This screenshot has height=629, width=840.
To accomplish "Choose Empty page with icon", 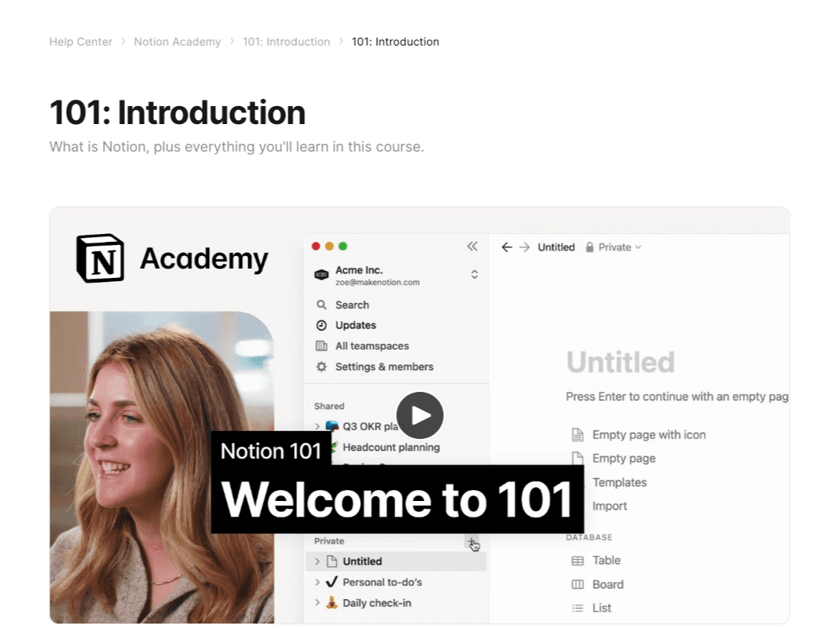I will (x=648, y=435).
